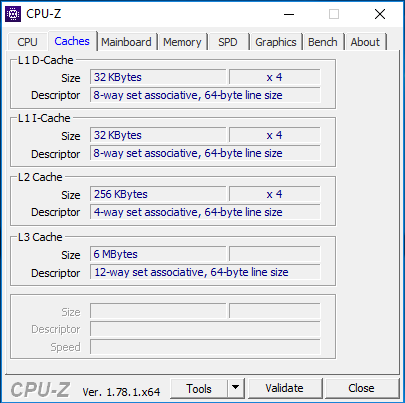Image resolution: width=405 pixels, height=403 pixels.
Task: Click the L3 12-way descriptor field
Action: [205, 272]
